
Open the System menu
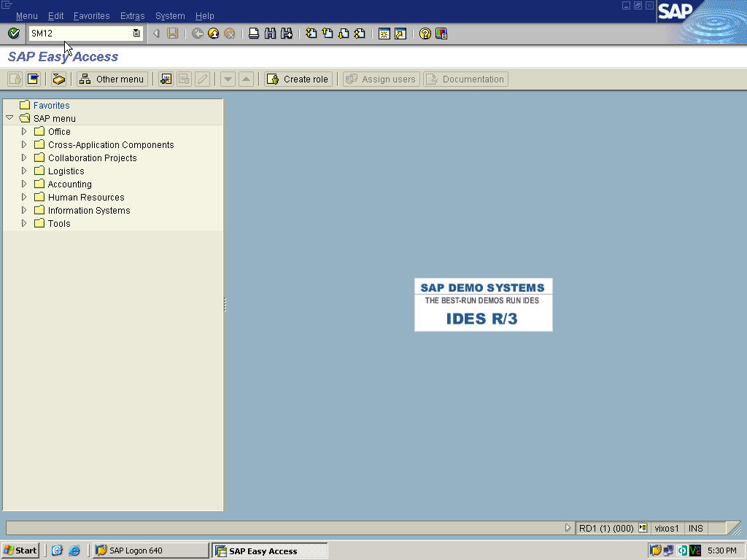coord(169,15)
